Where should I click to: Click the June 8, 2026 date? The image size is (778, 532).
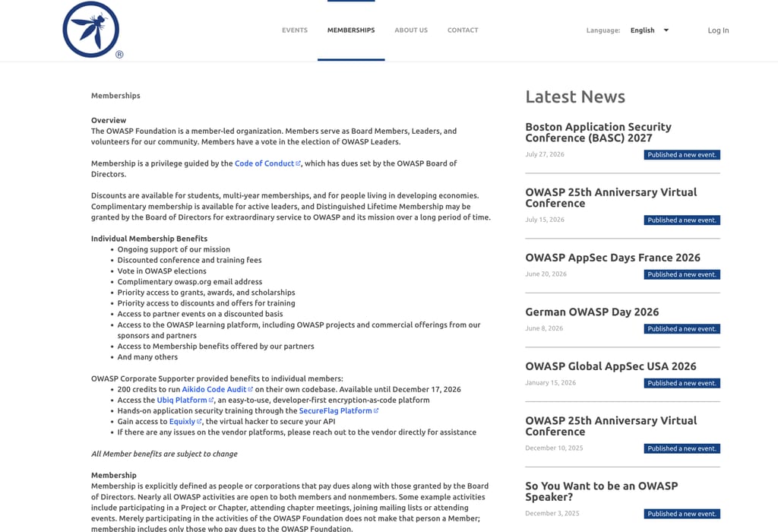tap(544, 328)
